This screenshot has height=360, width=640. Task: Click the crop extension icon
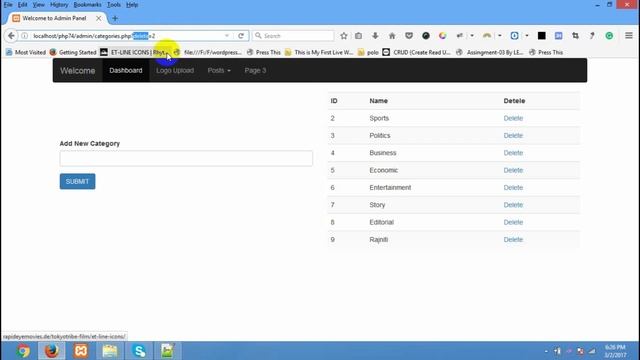576,36
